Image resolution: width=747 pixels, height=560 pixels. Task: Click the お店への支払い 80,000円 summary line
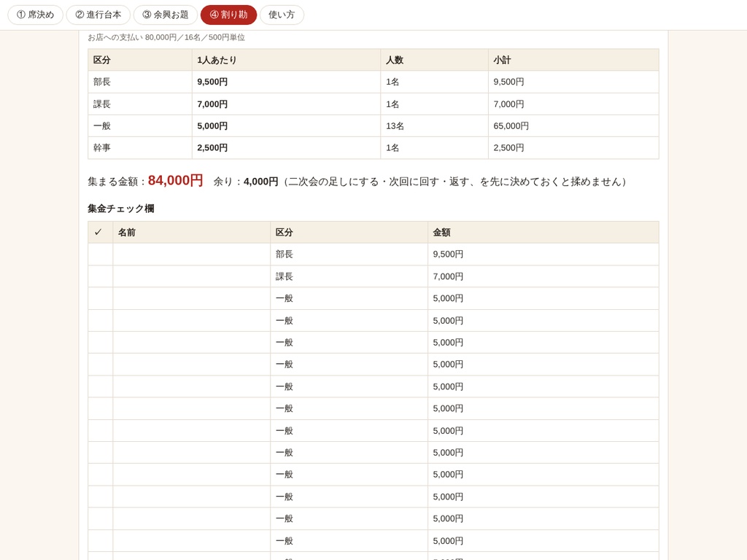click(x=166, y=37)
